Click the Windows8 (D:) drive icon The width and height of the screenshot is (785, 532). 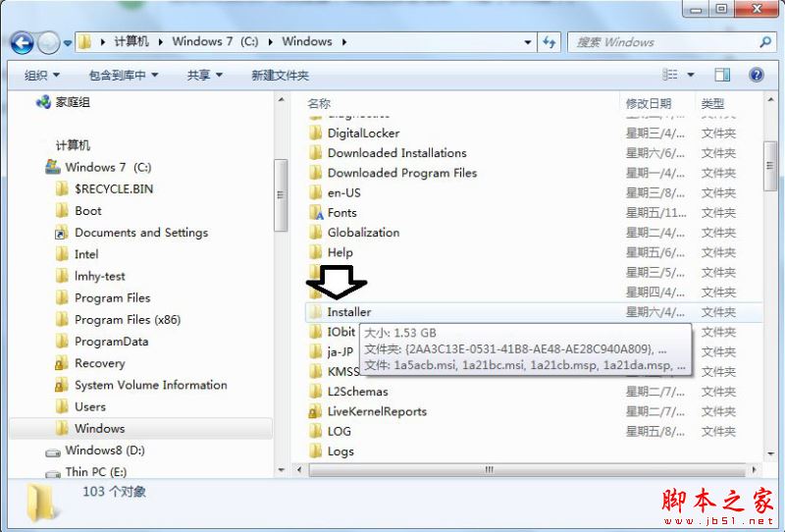[x=53, y=452]
